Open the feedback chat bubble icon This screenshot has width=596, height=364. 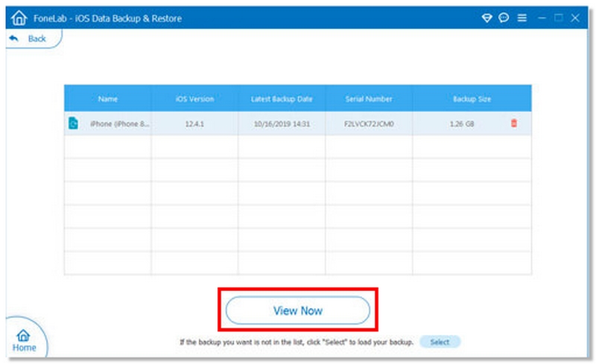(504, 18)
